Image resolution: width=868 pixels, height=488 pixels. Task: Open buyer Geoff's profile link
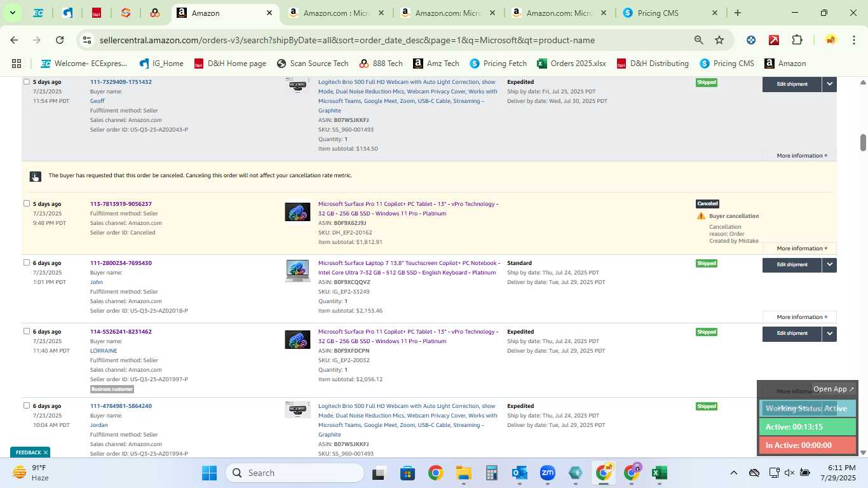click(97, 101)
